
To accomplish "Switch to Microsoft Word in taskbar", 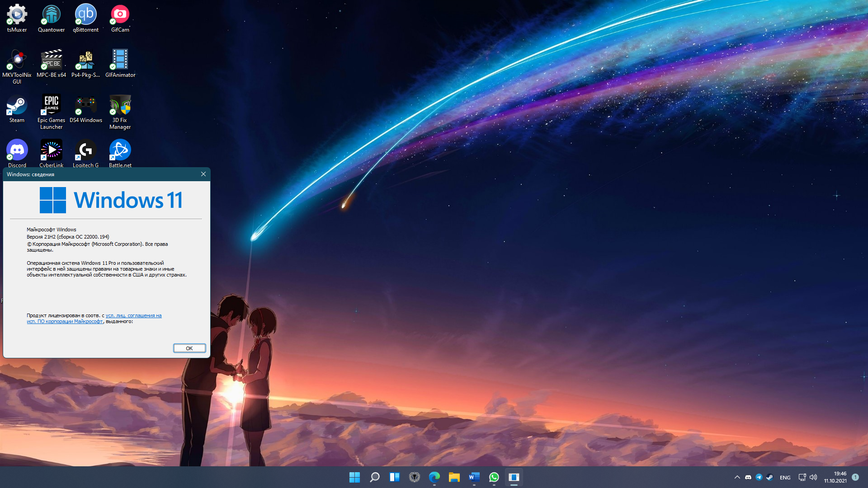I will click(x=474, y=477).
